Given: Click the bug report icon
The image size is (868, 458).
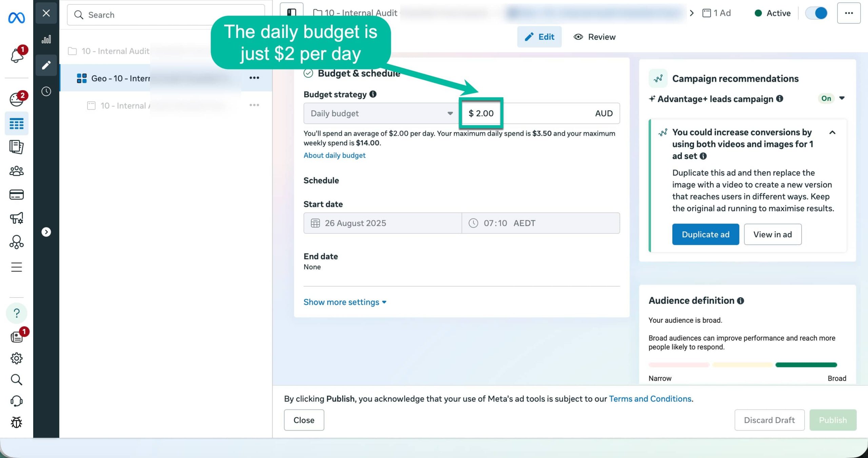Looking at the screenshot, I should [x=16, y=422].
